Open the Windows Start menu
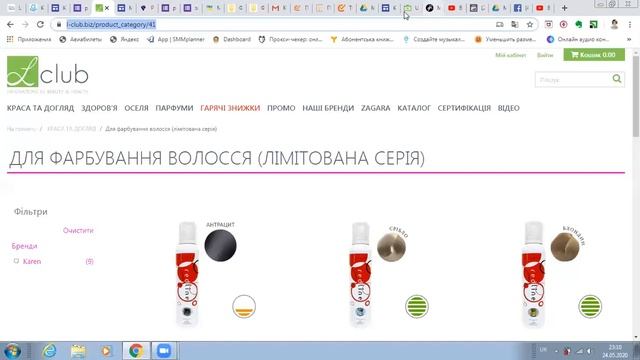 point(13,351)
